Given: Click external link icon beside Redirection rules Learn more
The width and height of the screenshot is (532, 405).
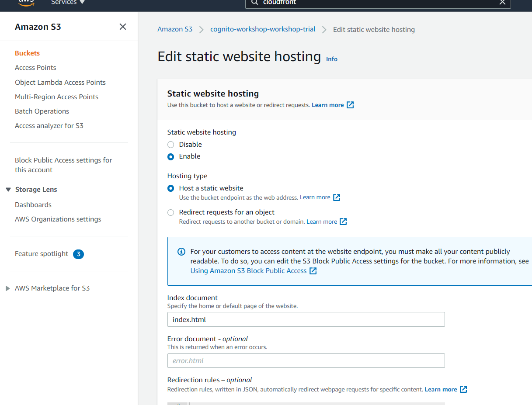Looking at the screenshot, I should [x=463, y=389].
